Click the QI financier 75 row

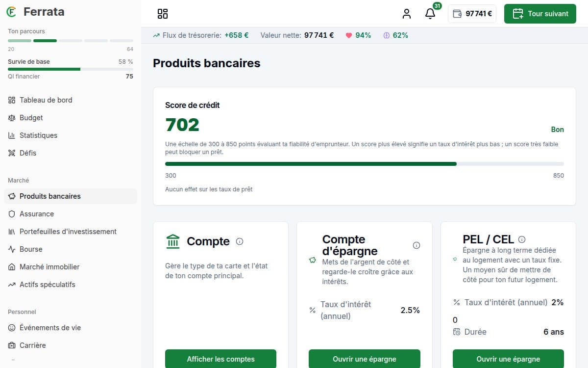(x=71, y=77)
